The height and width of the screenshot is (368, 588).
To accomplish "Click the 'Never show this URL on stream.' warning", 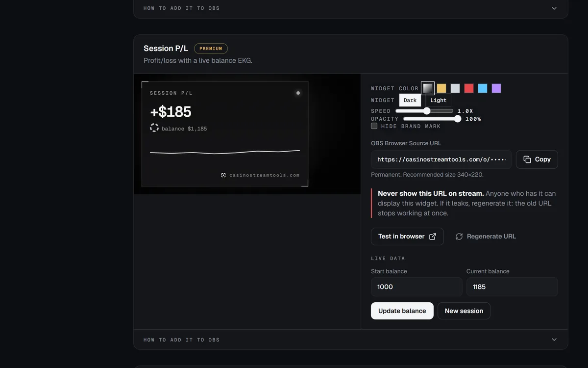I will pyautogui.click(x=431, y=193).
